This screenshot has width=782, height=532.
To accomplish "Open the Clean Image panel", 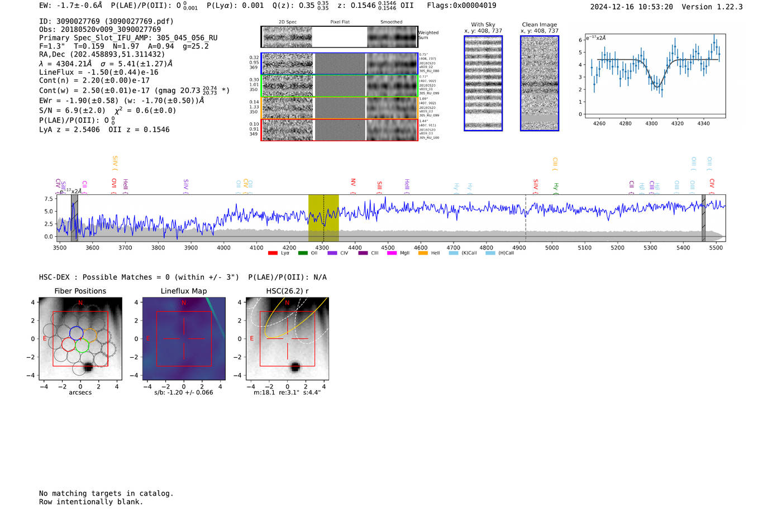I will pos(540,83).
